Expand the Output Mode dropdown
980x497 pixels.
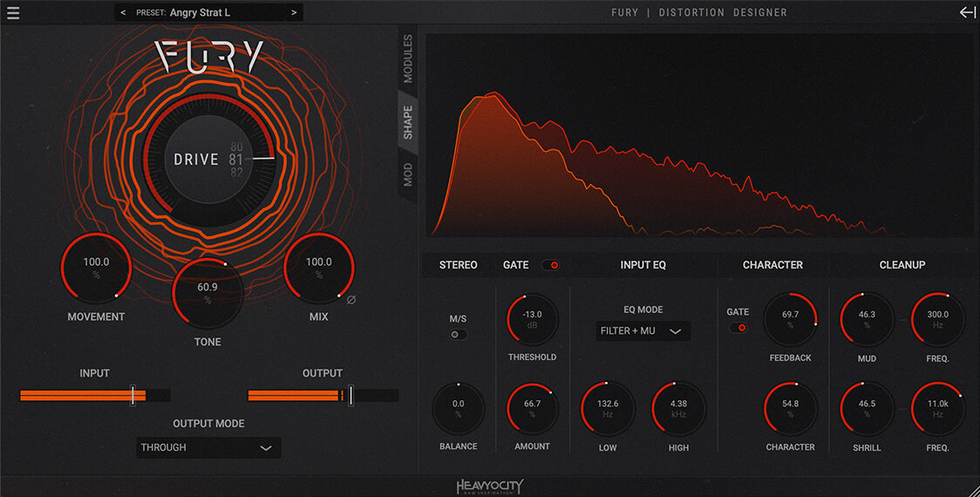[208, 447]
